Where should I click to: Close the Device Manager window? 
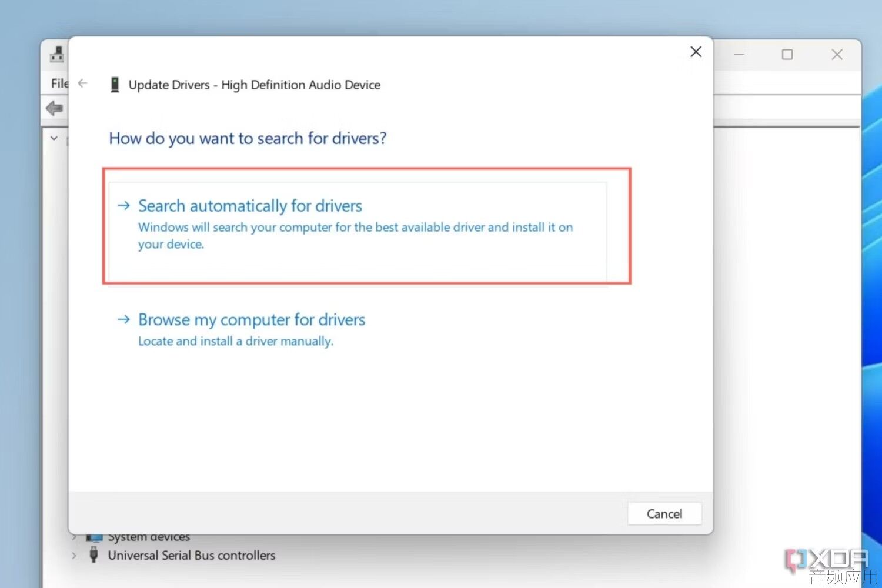(837, 55)
